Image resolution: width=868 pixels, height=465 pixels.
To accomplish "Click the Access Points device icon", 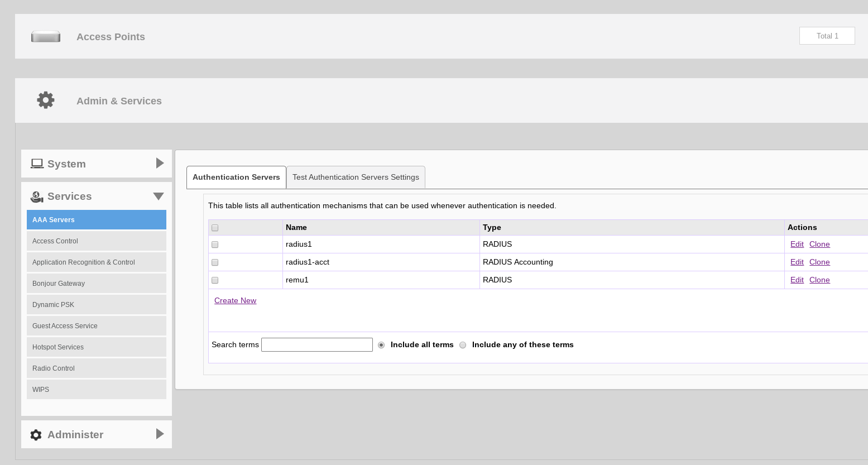I will (x=45, y=36).
